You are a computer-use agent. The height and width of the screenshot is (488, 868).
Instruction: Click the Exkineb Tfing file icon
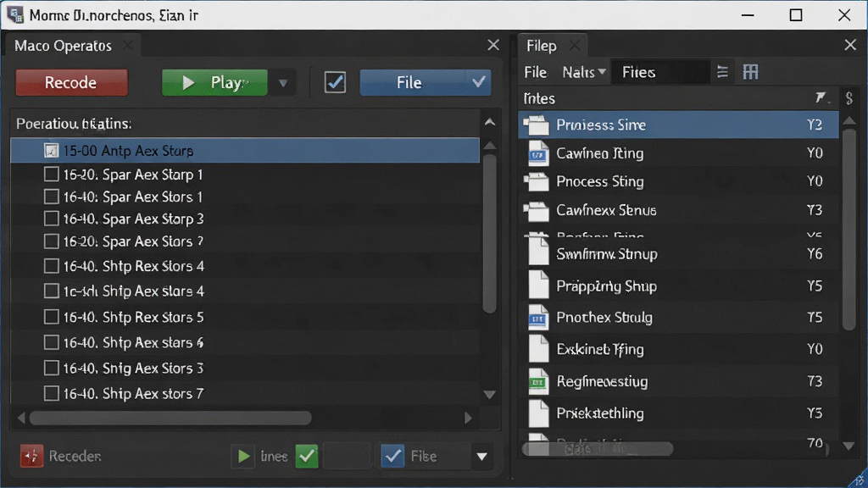(x=538, y=349)
